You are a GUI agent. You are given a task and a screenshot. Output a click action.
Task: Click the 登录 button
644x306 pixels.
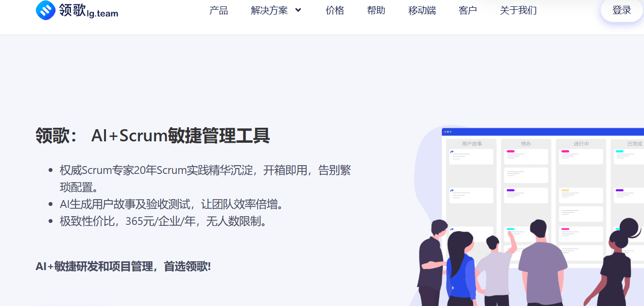click(x=622, y=10)
